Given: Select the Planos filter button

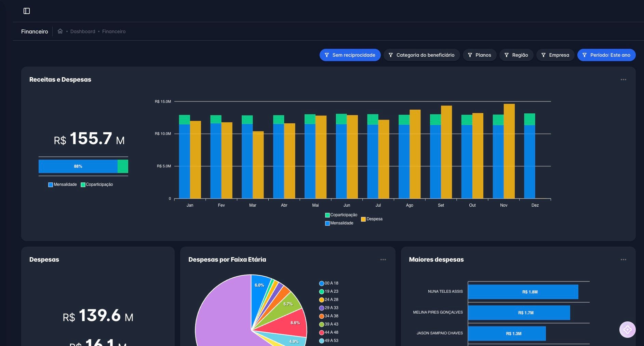Looking at the screenshot, I should click(x=480, y=55).
